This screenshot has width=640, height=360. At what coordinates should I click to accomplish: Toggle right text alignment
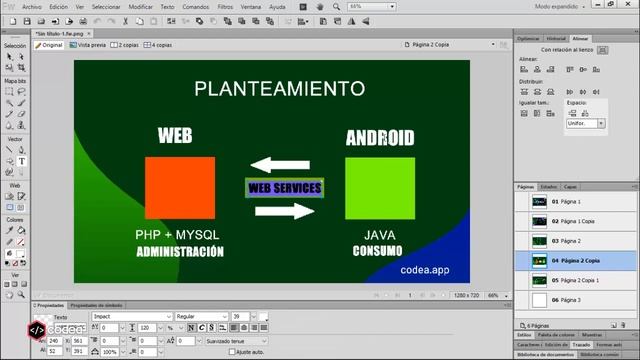click(x=254, y=327)
